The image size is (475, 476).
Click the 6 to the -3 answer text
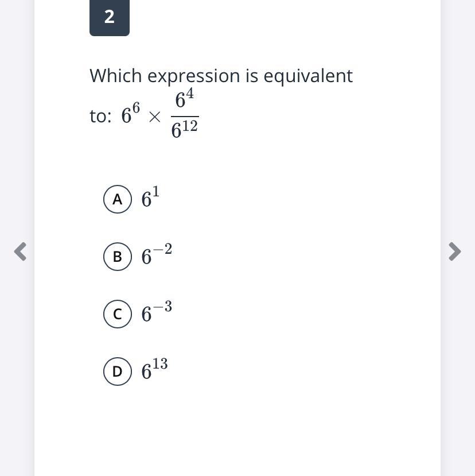(x=157, y=312)
